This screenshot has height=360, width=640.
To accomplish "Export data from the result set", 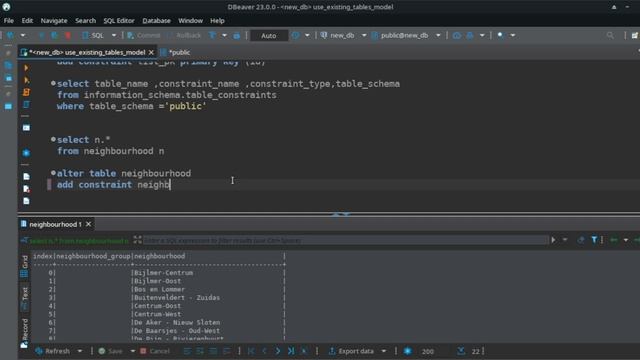I will click(351, 351).
